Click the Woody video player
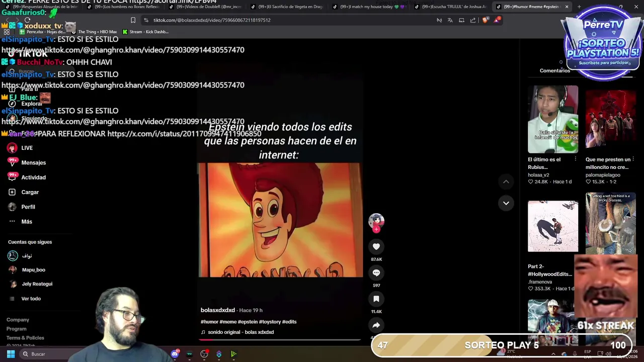 280,220
